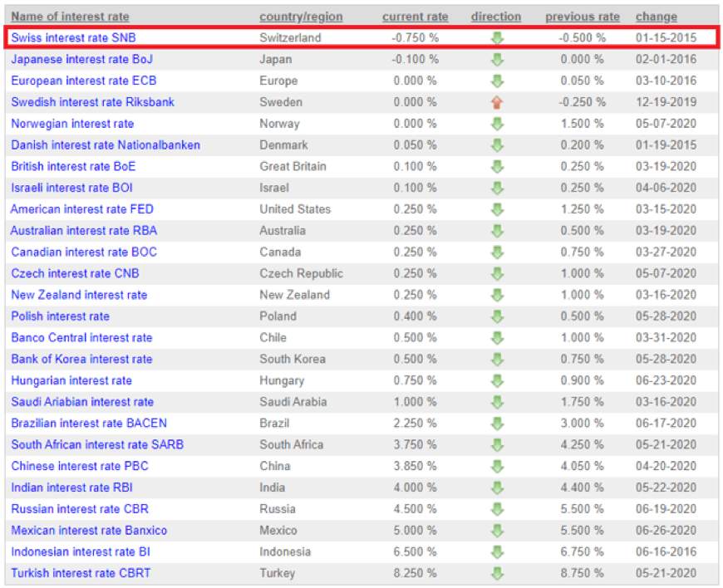
Task: Open Israeli interest rate BOI link
Action: pyautogui.click(x=72, y=188)
